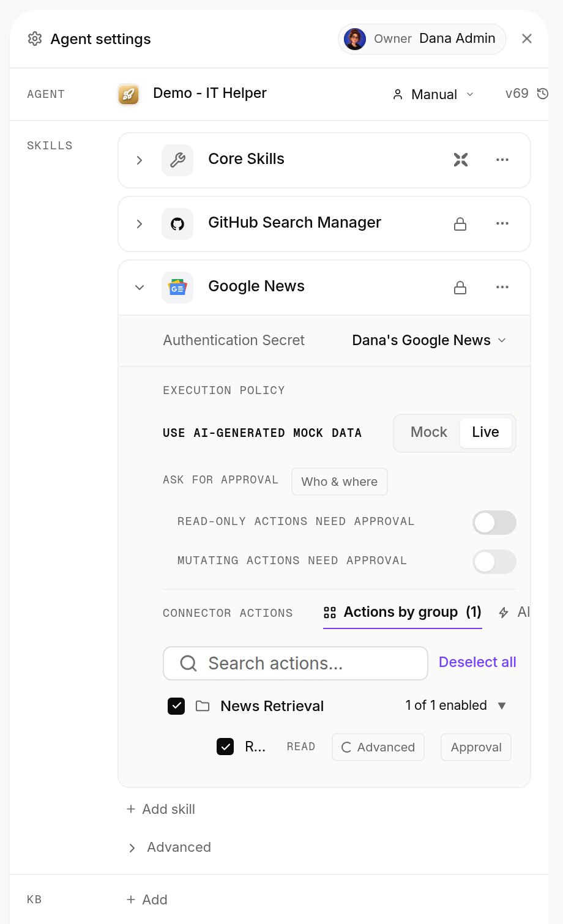Click the Core Skills collapse arrows icon
The height and width of the screenshot is (924, 563).
(461, 160)
